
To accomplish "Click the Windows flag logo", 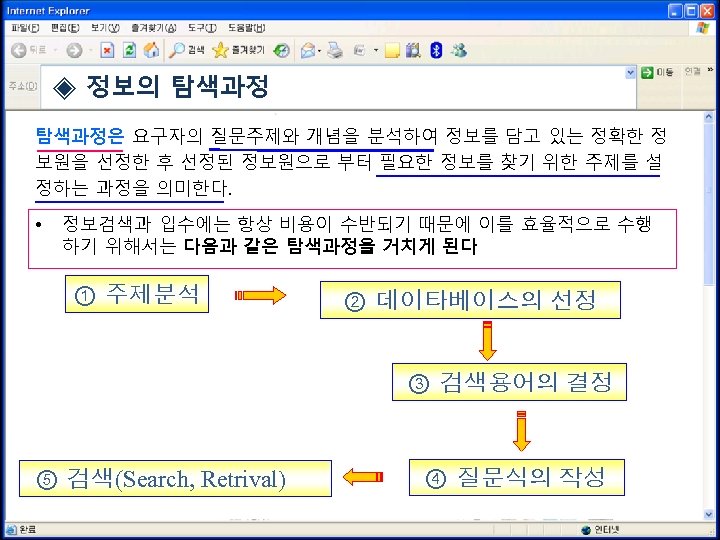I will pyautogui.click(x=703, y=28).
